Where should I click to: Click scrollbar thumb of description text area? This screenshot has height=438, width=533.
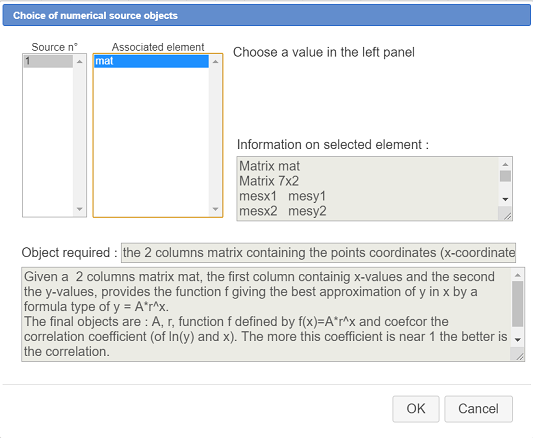tap(518, 304)
